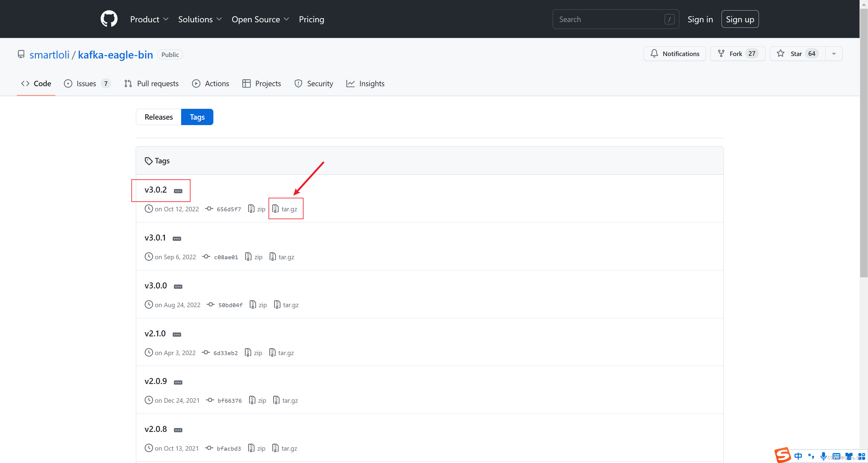Screen dimensions: 868x463
Task: Open the v3.0.0 tag
Action: 155,285
